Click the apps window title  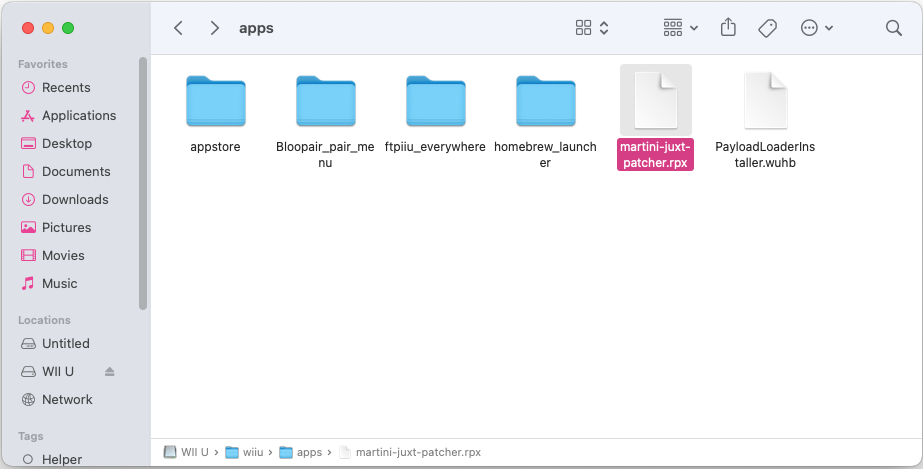coord(256,28)
